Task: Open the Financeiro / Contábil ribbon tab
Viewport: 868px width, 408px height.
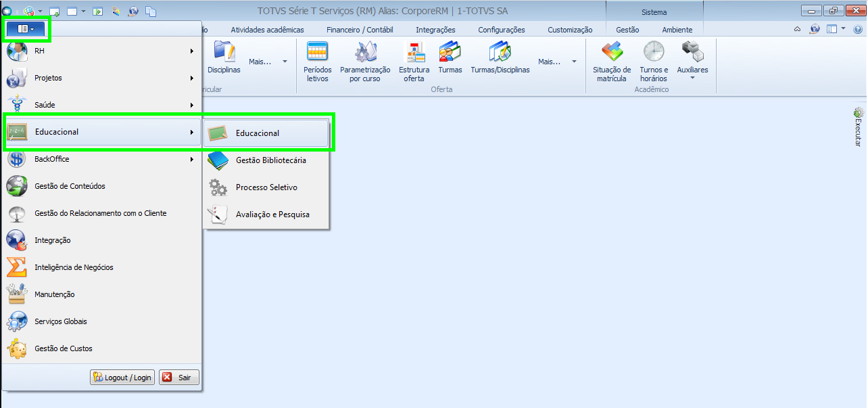Action: pos(360,30)
